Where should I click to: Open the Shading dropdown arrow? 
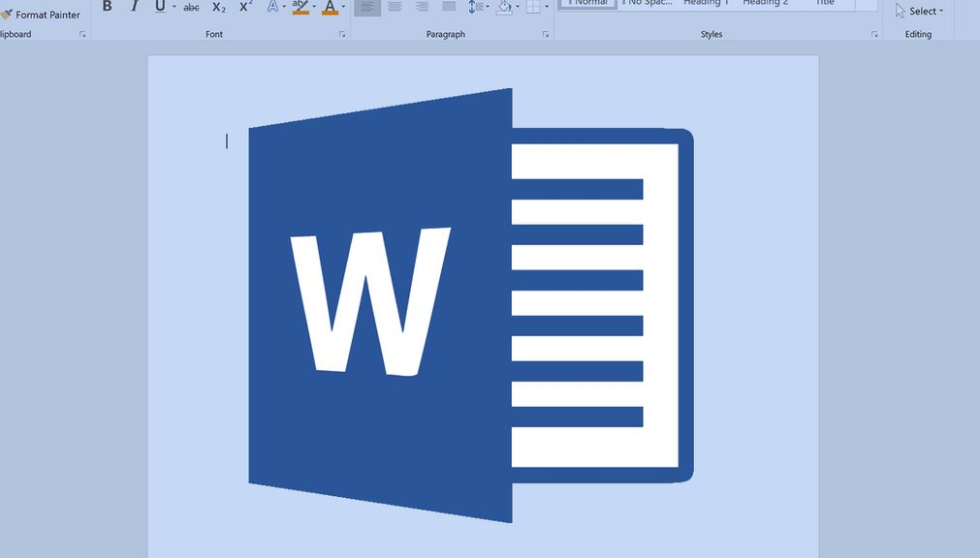point(518,7)
